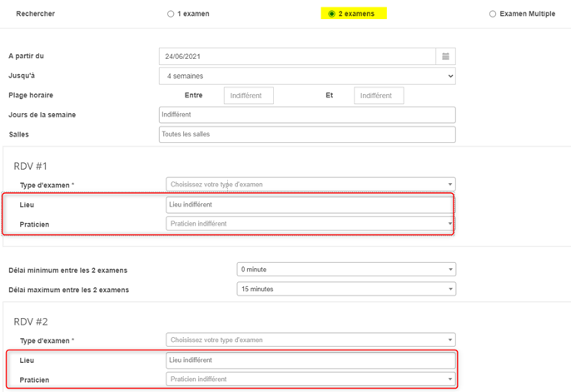
Task: Select the "2 examens" radio option
Action: point(332,14)
